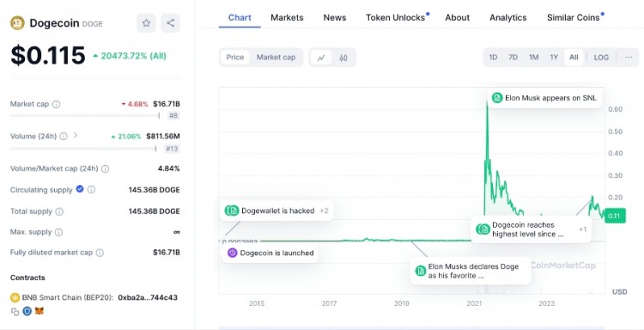This screenshot has width=644, height=330.
Task: Copy the BNB Smart Chain contract address
Action: pyautogui.click(x=15, y=311)
